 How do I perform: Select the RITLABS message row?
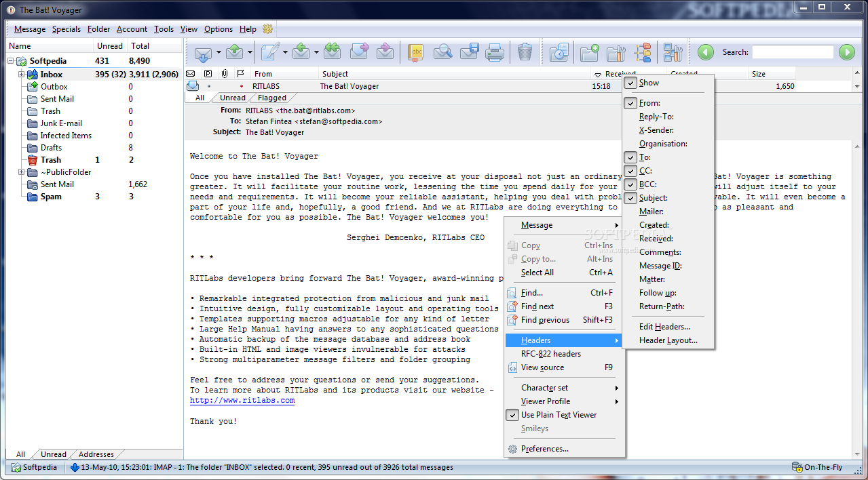[x=518, y=86]
